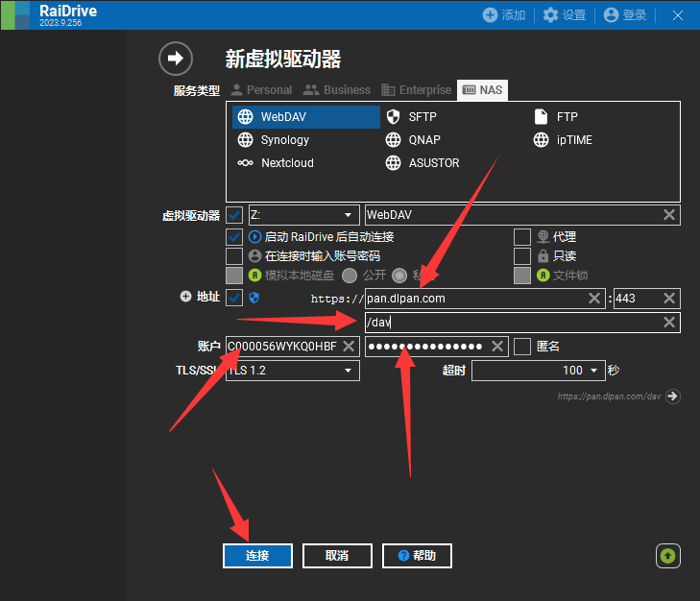
Task: Enable 在连接时输入账号密码 checkbox
Action: (234, 255)
